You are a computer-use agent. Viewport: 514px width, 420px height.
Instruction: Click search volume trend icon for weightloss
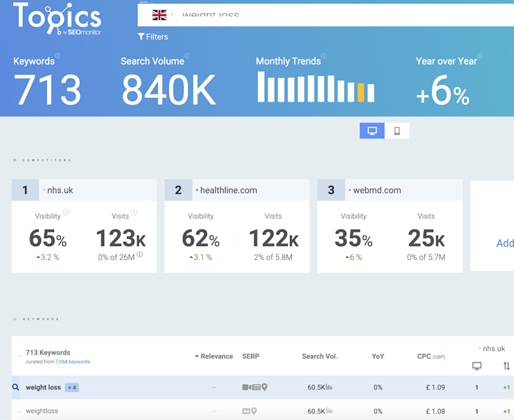[x=330, y=411]
